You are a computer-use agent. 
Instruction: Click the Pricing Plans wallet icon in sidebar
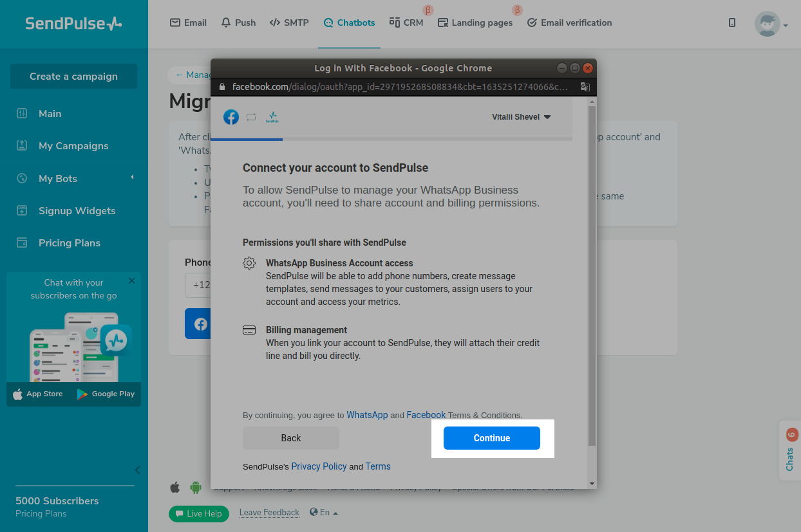point(22,243)
